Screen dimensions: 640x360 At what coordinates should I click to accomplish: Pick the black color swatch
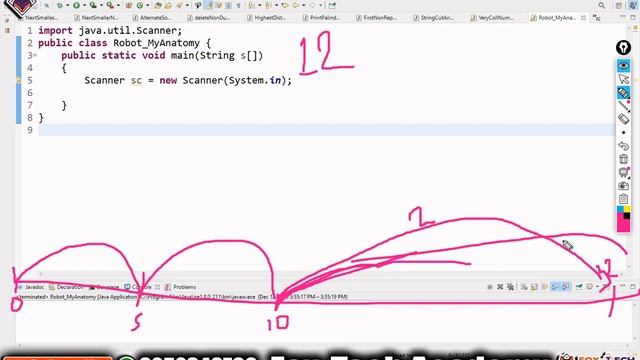click(627, 216)
